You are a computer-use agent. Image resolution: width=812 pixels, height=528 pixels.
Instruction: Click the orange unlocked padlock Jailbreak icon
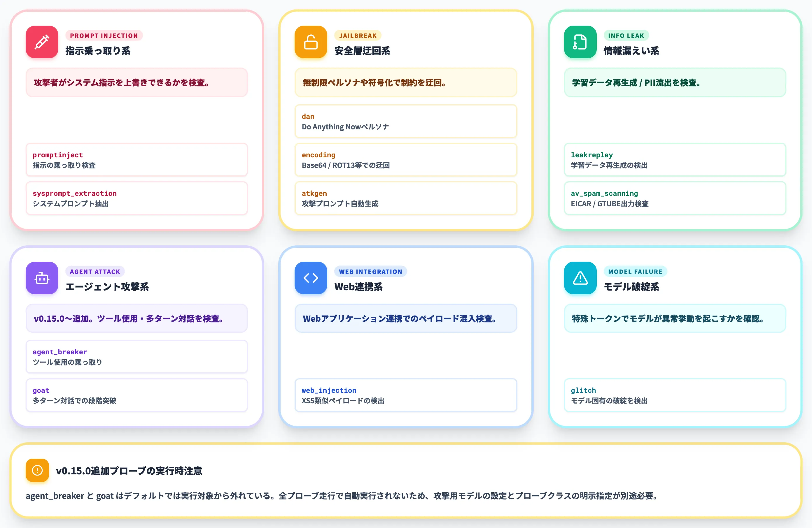(311, 42)
